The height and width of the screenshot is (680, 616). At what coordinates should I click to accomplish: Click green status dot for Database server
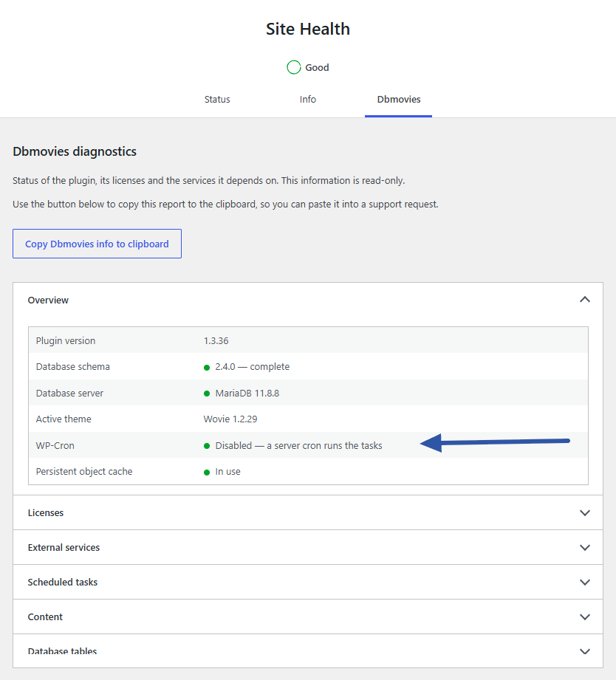tap(207, 394)
